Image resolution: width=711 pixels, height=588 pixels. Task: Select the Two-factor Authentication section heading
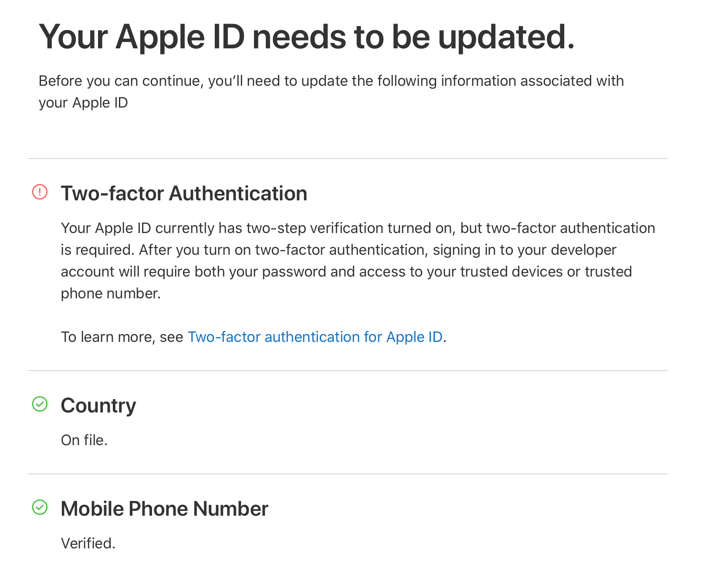pos(184,193)
